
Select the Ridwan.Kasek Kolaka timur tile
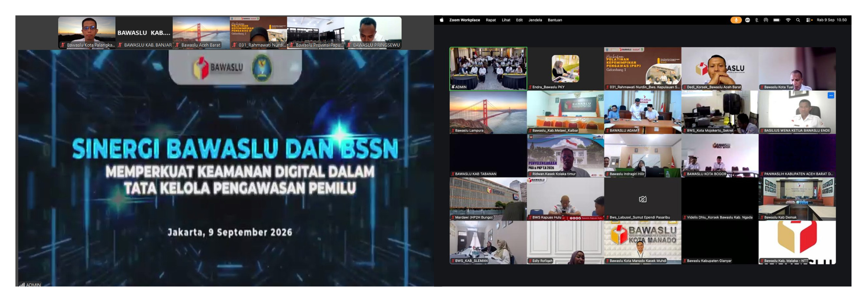pyautogui.click(x=566, y=155)
